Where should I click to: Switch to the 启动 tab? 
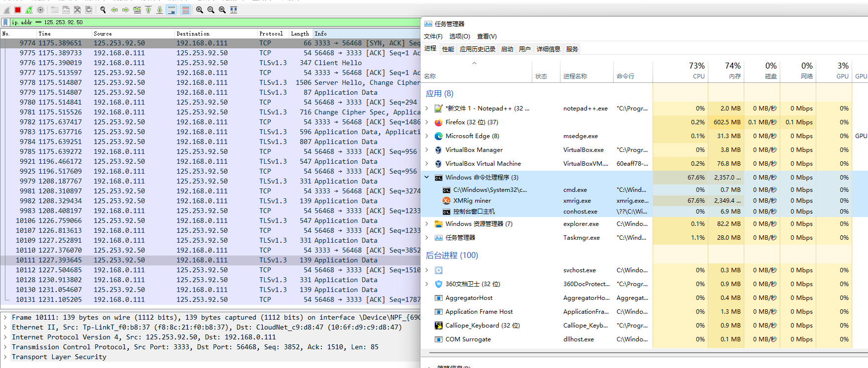pos(507,49)
